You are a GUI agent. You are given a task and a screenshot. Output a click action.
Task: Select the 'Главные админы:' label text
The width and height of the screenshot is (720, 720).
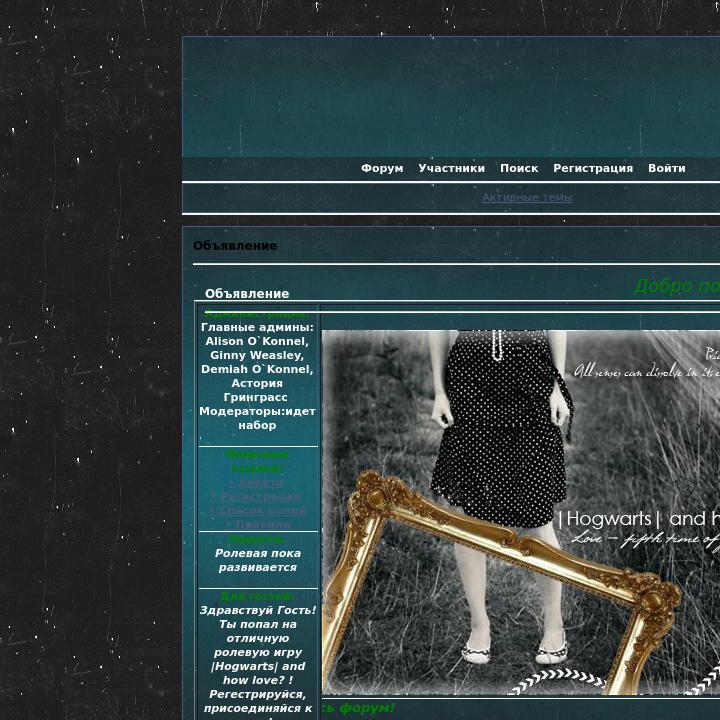[257, 327]
